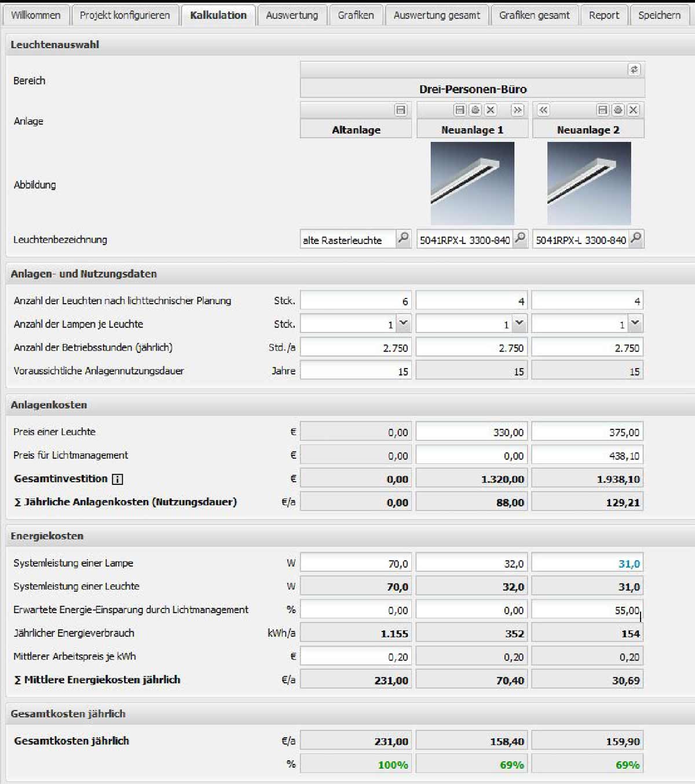695x784 pixels.
Task: Open the Grafiken gesamt tab
Action: (x=535, y=15)
